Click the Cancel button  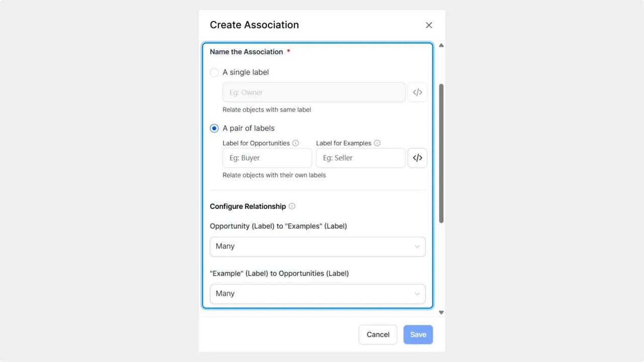(378, 334)
